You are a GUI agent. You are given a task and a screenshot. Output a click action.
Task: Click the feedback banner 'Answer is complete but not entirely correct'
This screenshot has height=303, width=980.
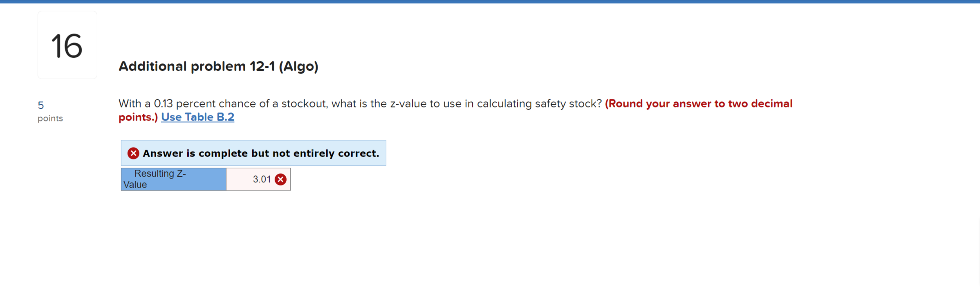pos(253,153)
